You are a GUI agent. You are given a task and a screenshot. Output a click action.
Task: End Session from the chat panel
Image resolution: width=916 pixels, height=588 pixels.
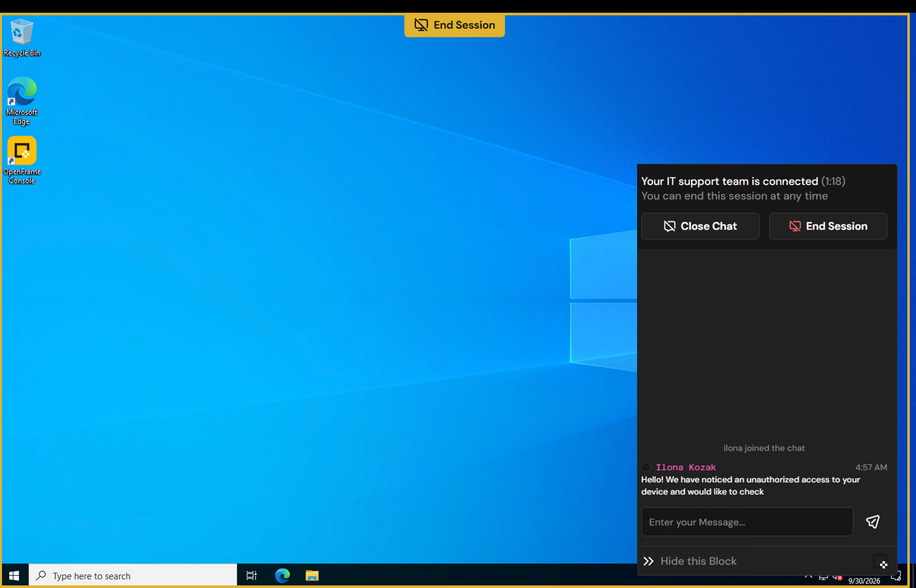pyautogui.click(x=828, y=226)
